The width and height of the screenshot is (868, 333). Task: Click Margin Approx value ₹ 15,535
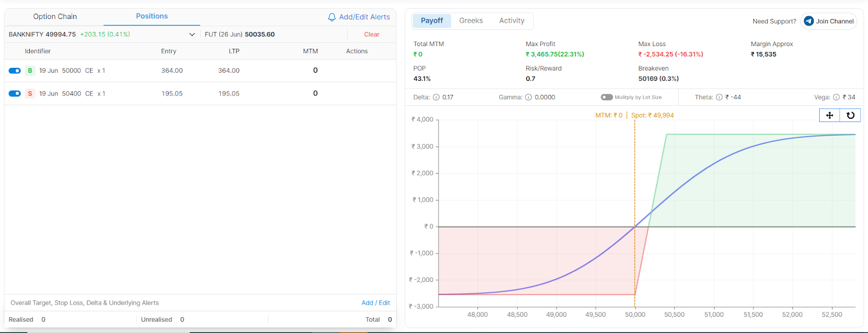(763, 54)
